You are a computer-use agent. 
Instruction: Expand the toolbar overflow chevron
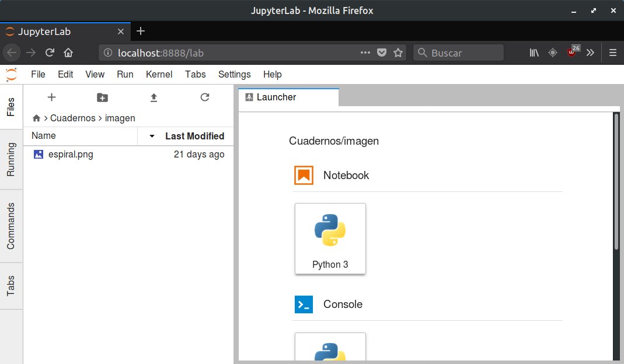[591, 52]
